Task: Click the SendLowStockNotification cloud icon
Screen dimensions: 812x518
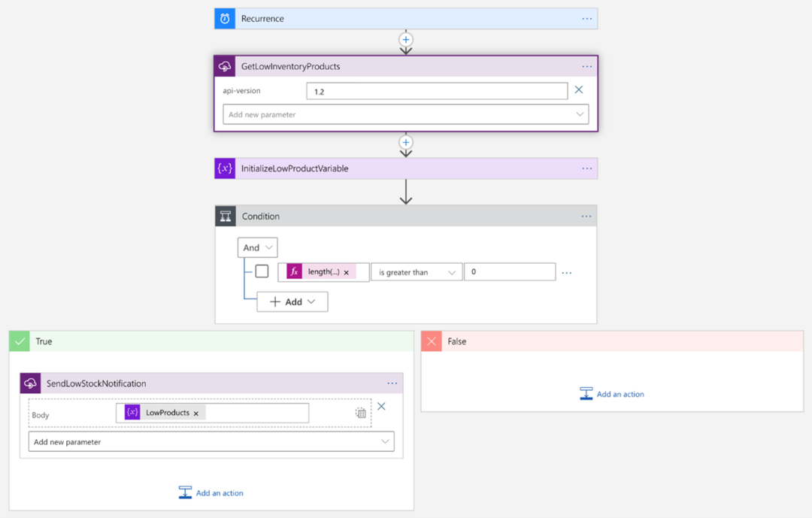Action: pyautogui.click(x=31, y=383)
